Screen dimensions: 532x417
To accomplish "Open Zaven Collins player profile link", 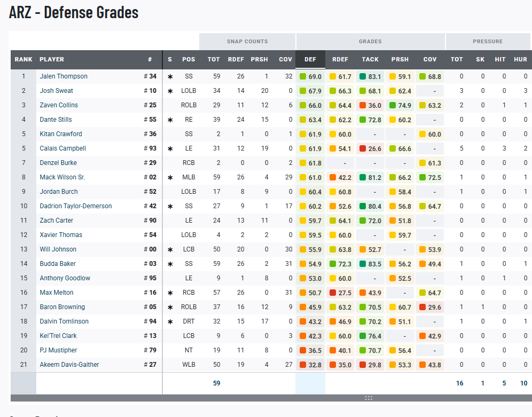I will (x=59, y=105).
